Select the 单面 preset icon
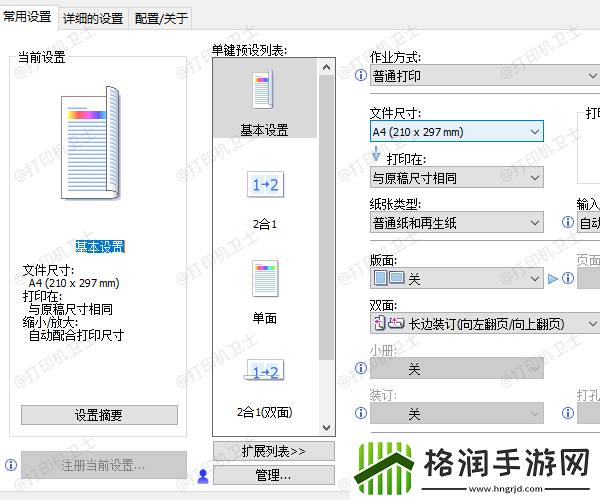This screenshot has width=600, height=500. click(x=265, y=279)
